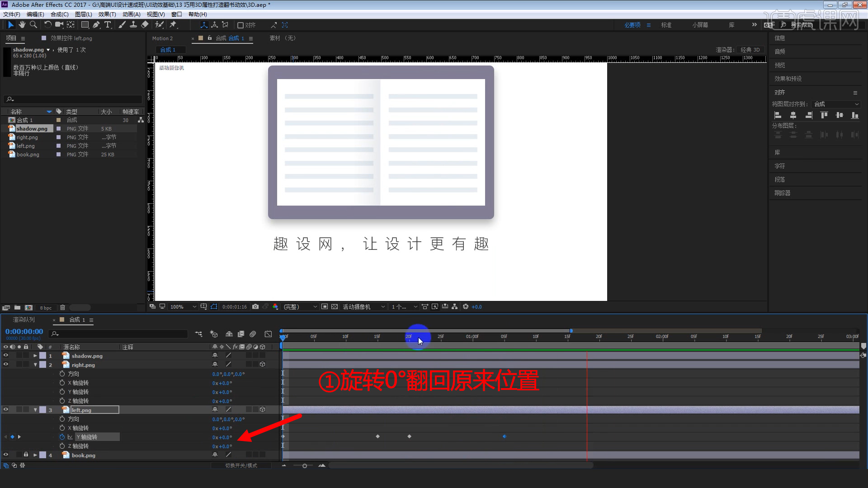
Task: Select the Pen tool in the toolbar
Action: (x=96, y=25)
